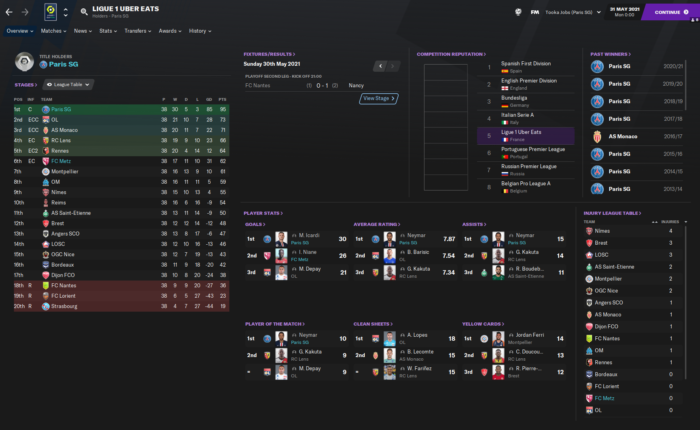Click the Strasbourg crest in league table

(46, 306)
